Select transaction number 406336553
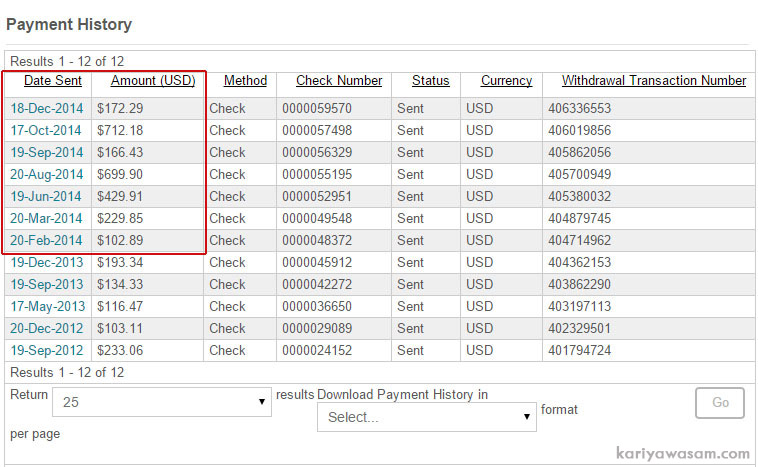The image size is (758, 467). [x=580, y=108]
